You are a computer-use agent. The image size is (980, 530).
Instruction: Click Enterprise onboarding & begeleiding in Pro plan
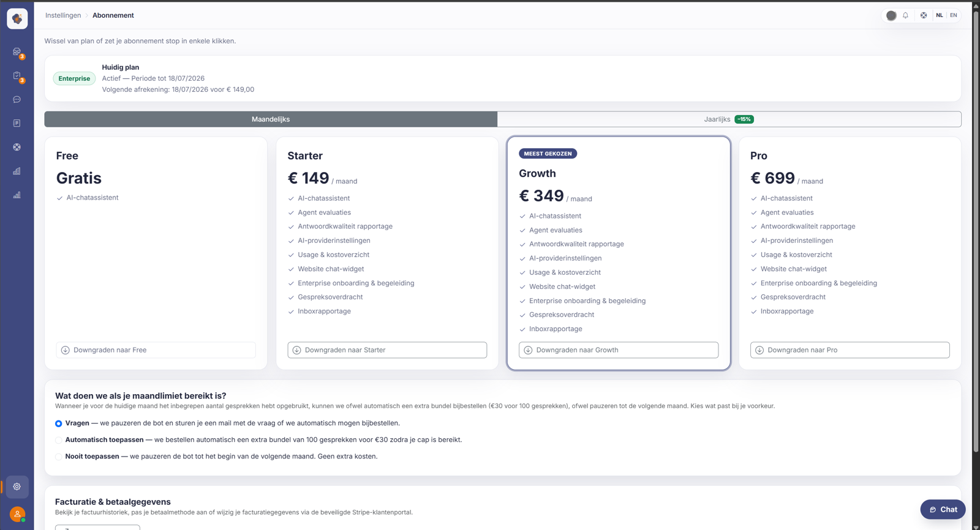(x=819, y=283)
